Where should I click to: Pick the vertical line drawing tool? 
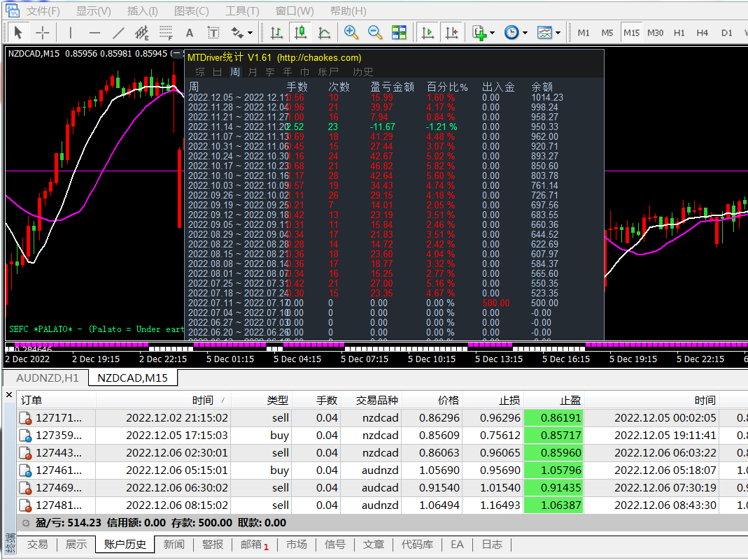[x=70, y=33]
